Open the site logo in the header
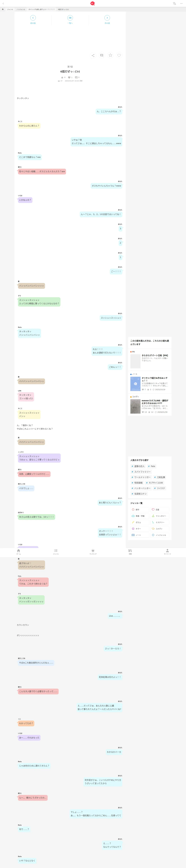 tap(93, 3)
